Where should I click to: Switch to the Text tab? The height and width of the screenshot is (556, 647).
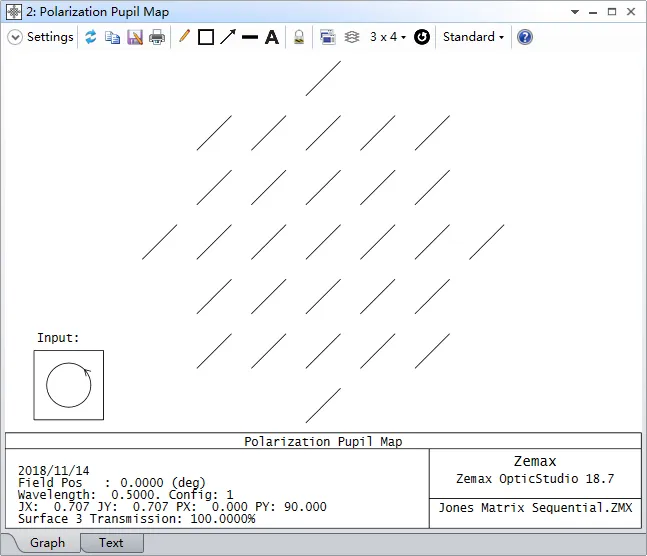coord(111,543)
